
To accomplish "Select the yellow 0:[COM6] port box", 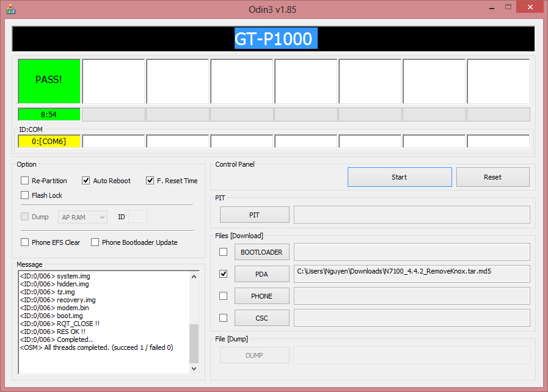I will click(49, 141).
